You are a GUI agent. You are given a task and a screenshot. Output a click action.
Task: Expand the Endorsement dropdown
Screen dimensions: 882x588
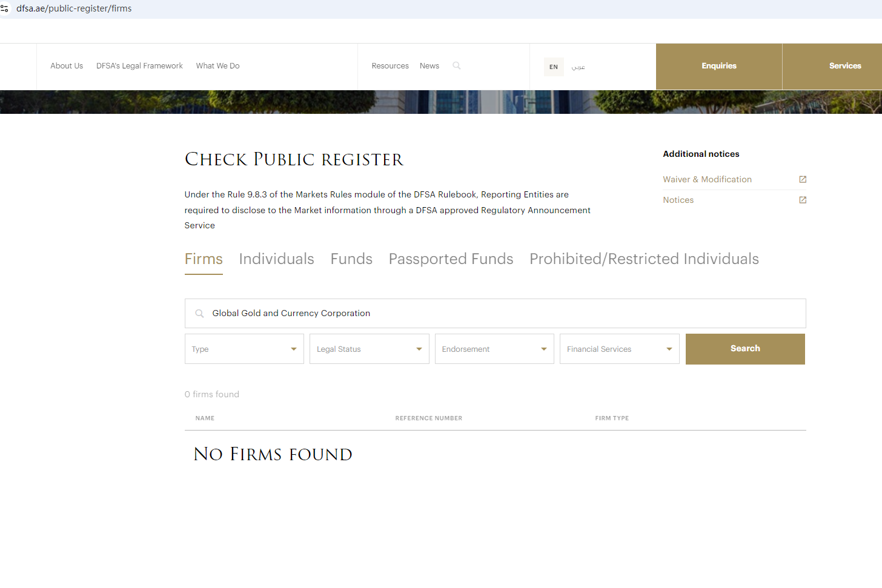494,349
